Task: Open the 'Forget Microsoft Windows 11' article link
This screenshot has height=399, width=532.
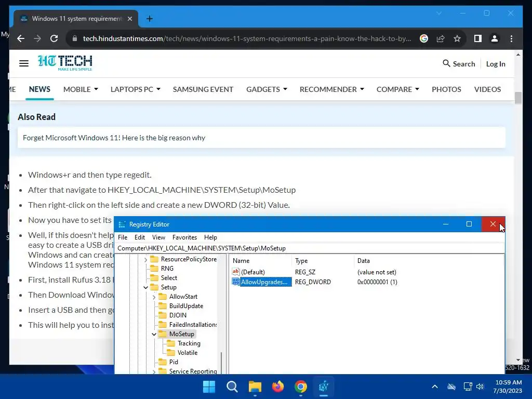Action: [114, 138]
